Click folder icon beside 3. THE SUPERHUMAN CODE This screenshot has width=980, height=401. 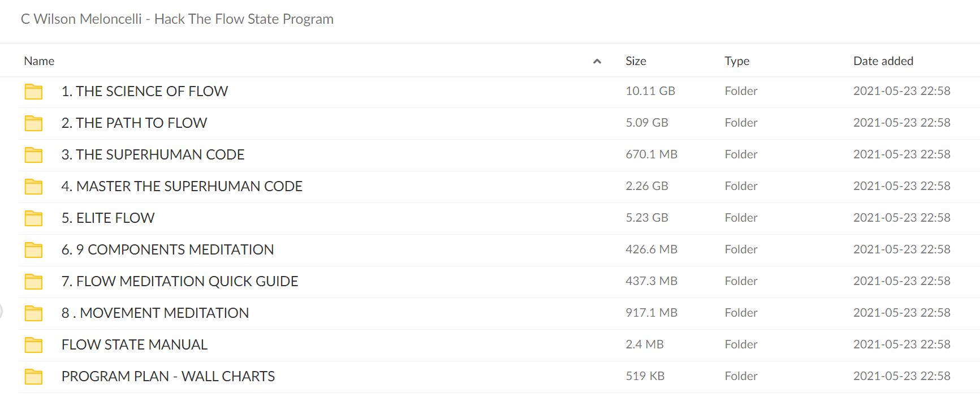[x=33, y=155]
